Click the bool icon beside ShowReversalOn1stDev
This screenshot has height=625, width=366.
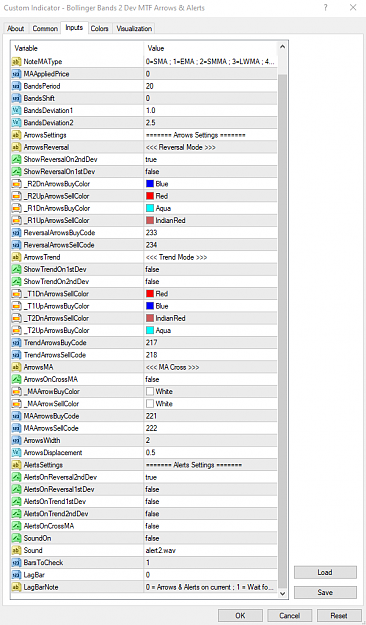pos(16,171)
